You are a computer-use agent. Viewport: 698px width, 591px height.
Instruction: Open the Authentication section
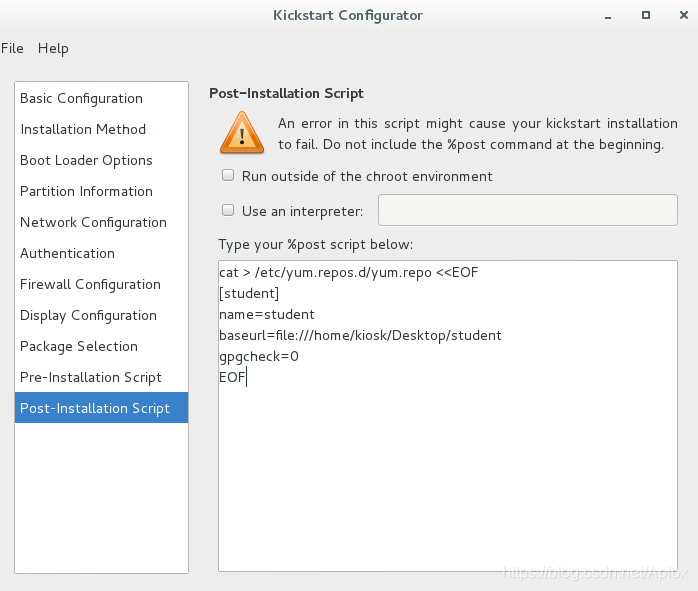[67, 253]
